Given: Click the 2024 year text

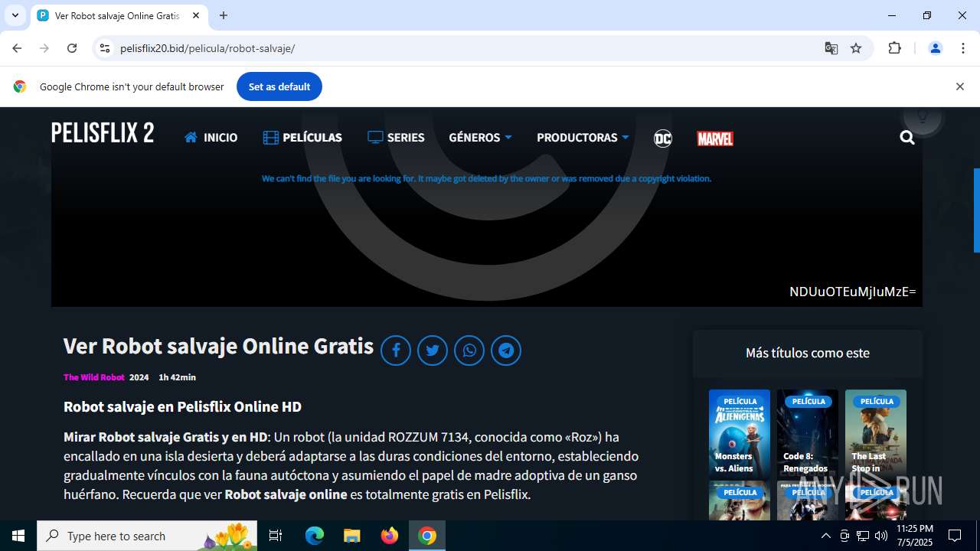Looking at the screenshot, I should (x=139, y=377).
